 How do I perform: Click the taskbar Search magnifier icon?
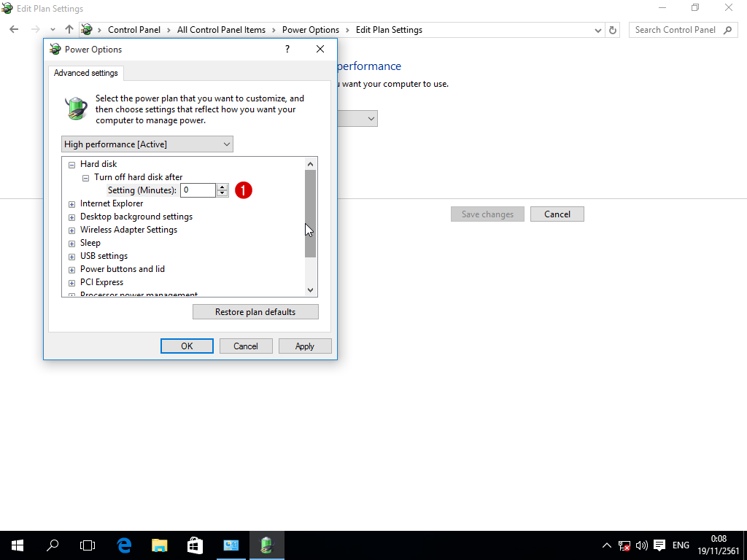click(53, 545)
